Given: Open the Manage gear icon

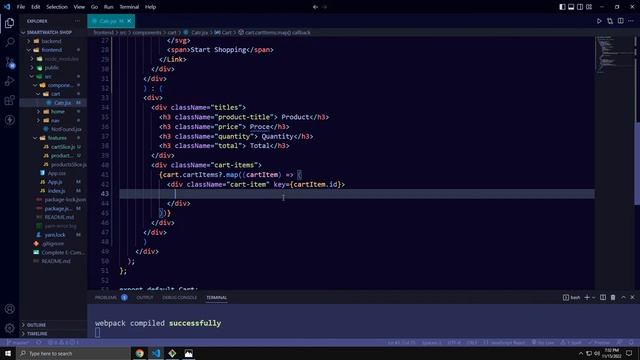Looking at the screenshot, I should click(9, 328).
